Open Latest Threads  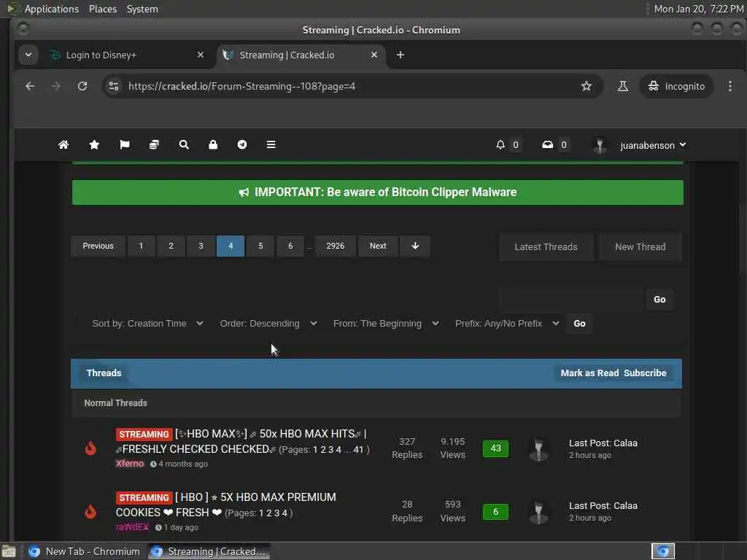[546, 247]
